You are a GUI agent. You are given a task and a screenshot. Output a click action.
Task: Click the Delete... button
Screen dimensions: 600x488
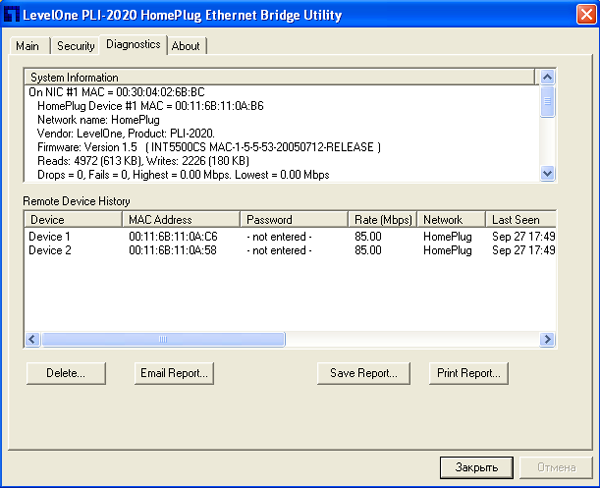pos(66,373)
